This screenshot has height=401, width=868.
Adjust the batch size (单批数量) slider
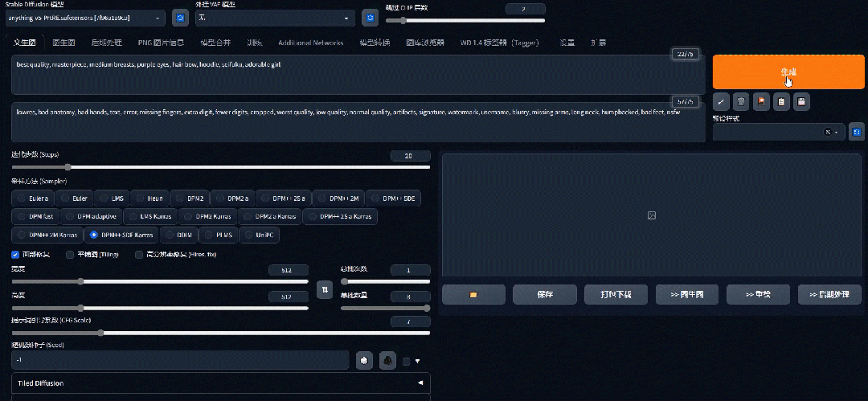tap(385, 308)
